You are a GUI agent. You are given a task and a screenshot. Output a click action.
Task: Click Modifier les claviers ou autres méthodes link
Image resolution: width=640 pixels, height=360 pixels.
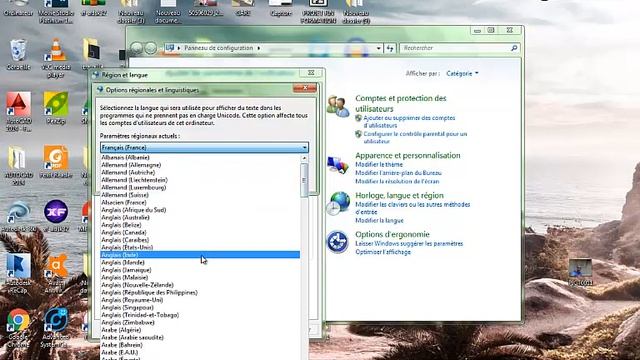(x=412, y=208)
